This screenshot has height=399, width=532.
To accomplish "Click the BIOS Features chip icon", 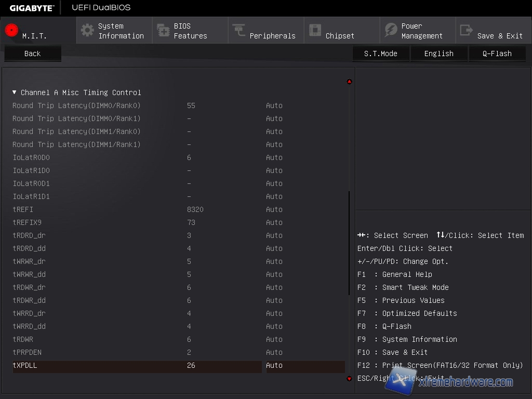I will [x=163, y=30].
